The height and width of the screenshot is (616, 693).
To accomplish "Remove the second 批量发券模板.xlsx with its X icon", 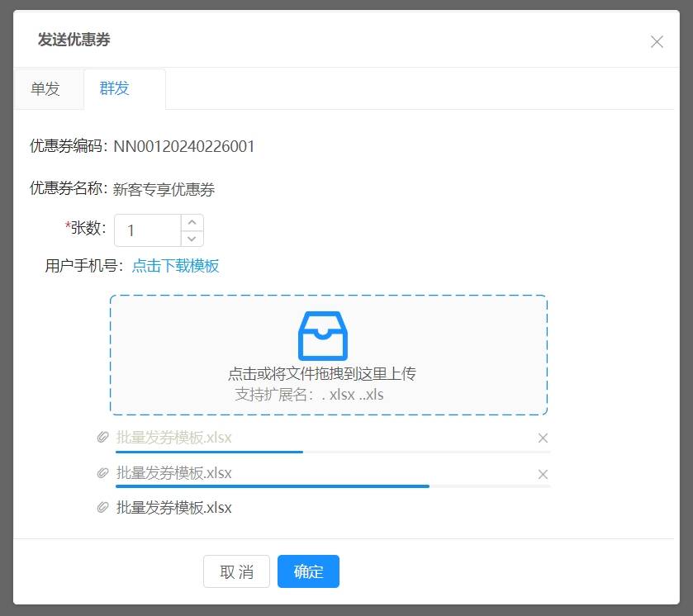I will [543, 473].
